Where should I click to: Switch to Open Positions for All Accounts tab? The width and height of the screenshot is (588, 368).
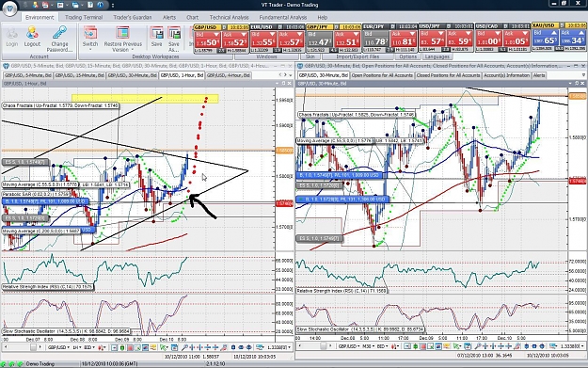(x=382, y=75)
